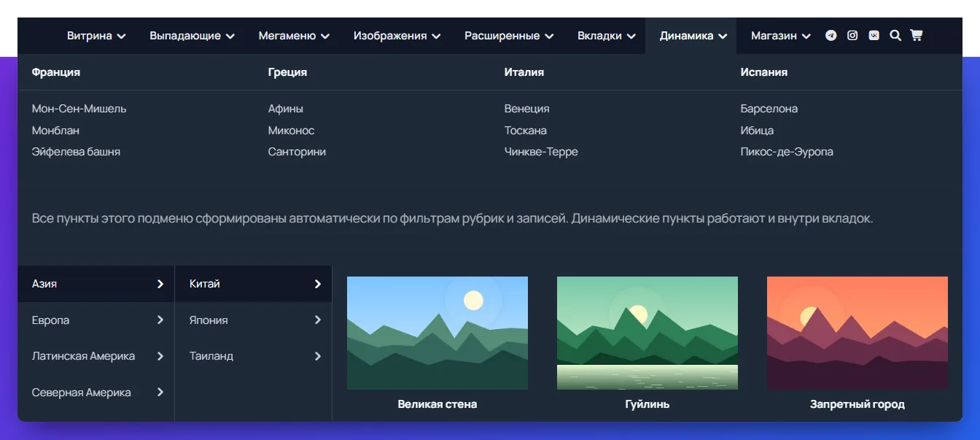The image size is (980, 440).
Task: Open the Telegram social link icon
Action: pyautogui.click(x=831, y=35)
